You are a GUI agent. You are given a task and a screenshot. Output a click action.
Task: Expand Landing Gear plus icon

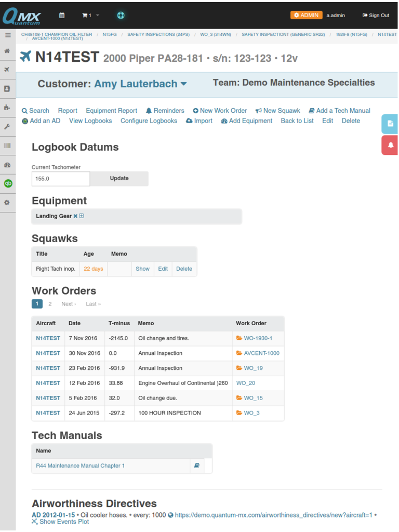pos(82,216)
